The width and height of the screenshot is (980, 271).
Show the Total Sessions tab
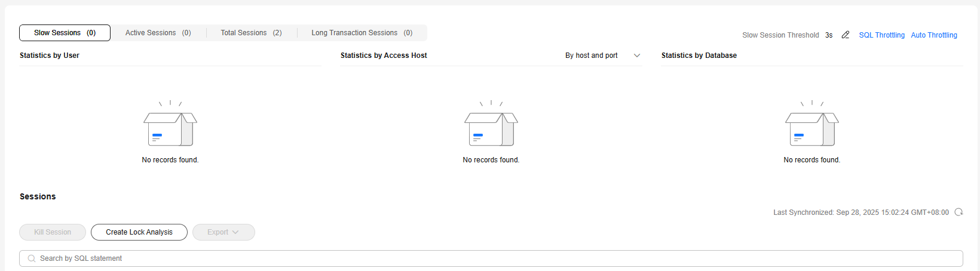(251, 33)
